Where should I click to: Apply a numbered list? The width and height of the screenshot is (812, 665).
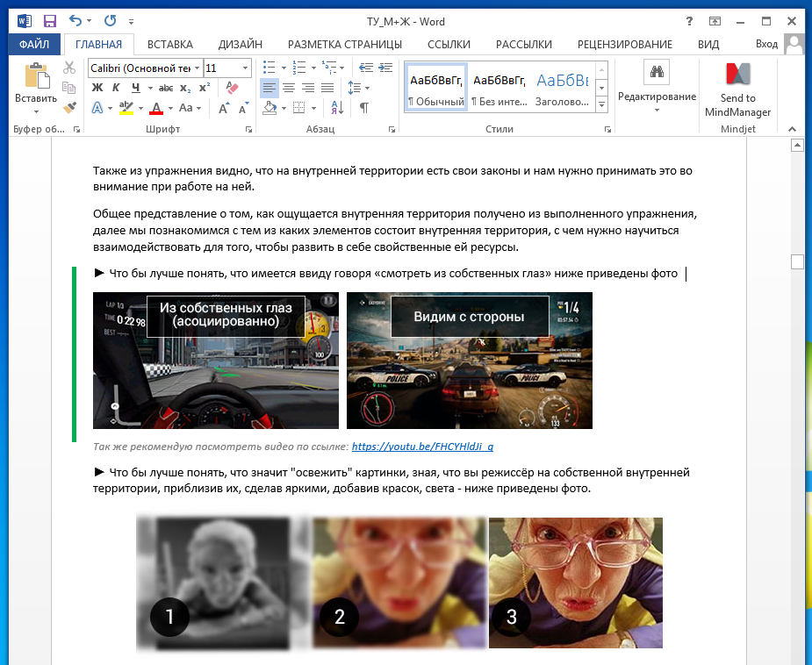point(298,68)
